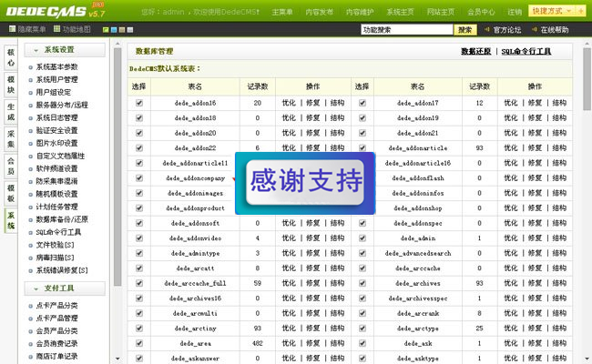592x364 pixels.
Task: Select the tan skin color swatch
Action: 122,29
